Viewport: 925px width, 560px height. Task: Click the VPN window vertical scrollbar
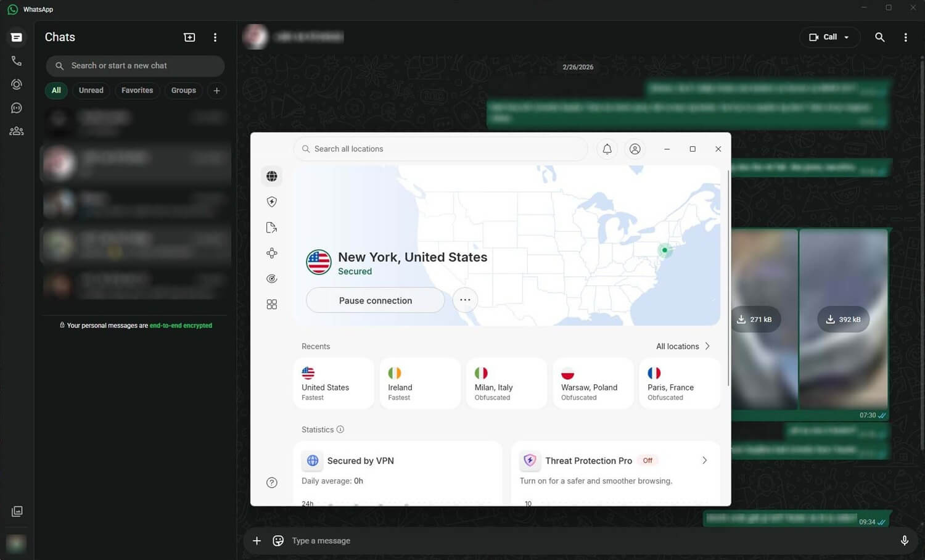[728, 278]
